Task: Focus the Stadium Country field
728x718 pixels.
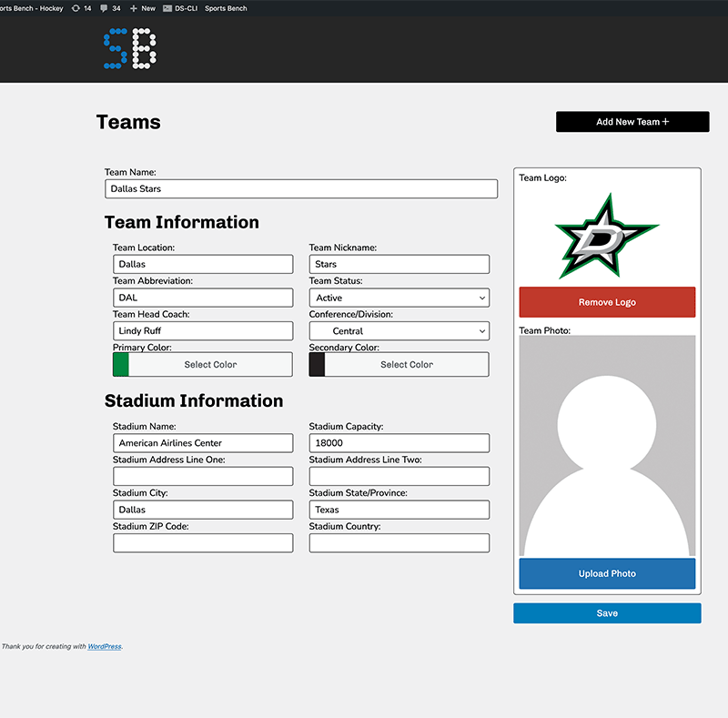Action: click(399, 543)
